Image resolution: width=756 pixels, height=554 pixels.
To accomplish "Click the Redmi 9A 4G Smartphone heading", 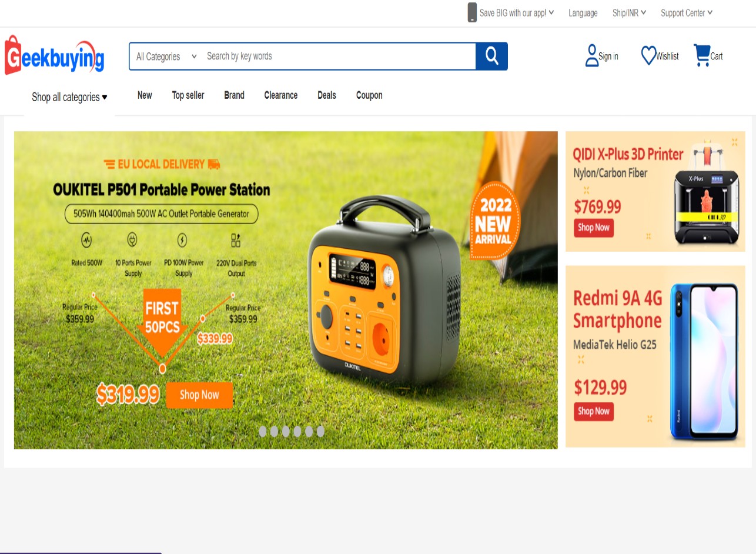I will click(617, 309).
